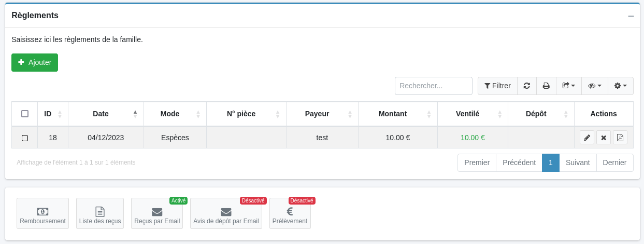Open the gear settings dropdown
The width and height of the screenshot is (644, 244).
pyautogui.click(x=621, y=86)
